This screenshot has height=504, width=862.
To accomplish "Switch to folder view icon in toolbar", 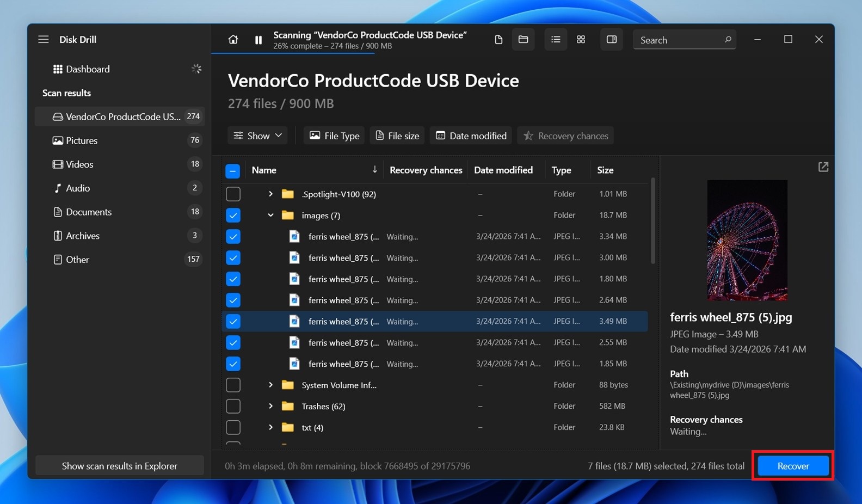I will [523, 40].
